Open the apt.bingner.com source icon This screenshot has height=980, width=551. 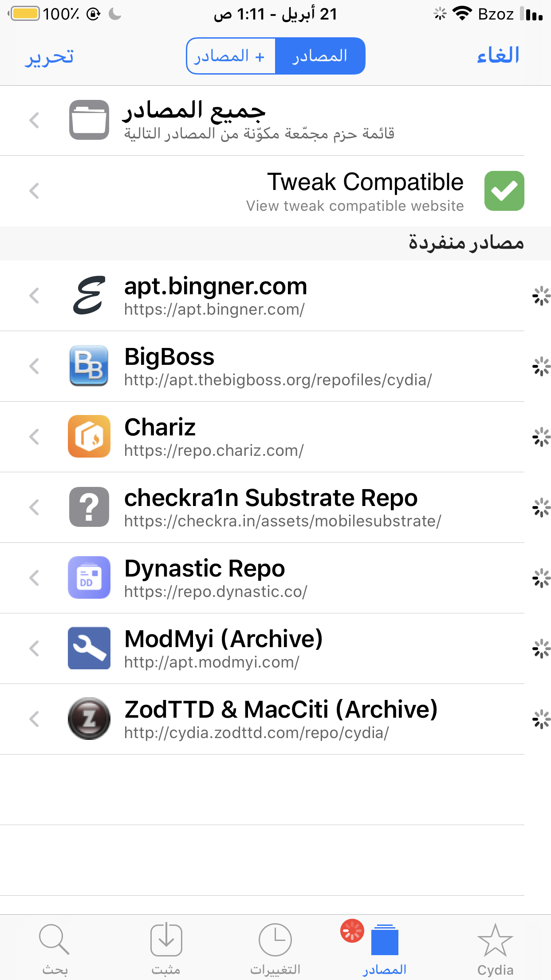(x=89, y=296)
